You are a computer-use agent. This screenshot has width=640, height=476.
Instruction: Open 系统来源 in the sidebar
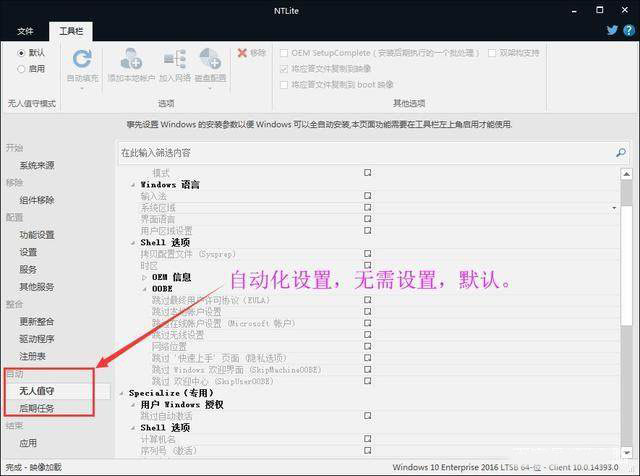pyautogui.click(x=37, y=165)
